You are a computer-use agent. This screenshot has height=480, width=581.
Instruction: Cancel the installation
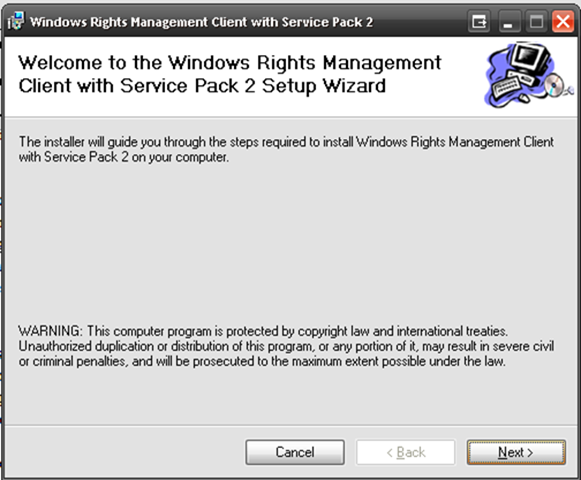point(295,452)
